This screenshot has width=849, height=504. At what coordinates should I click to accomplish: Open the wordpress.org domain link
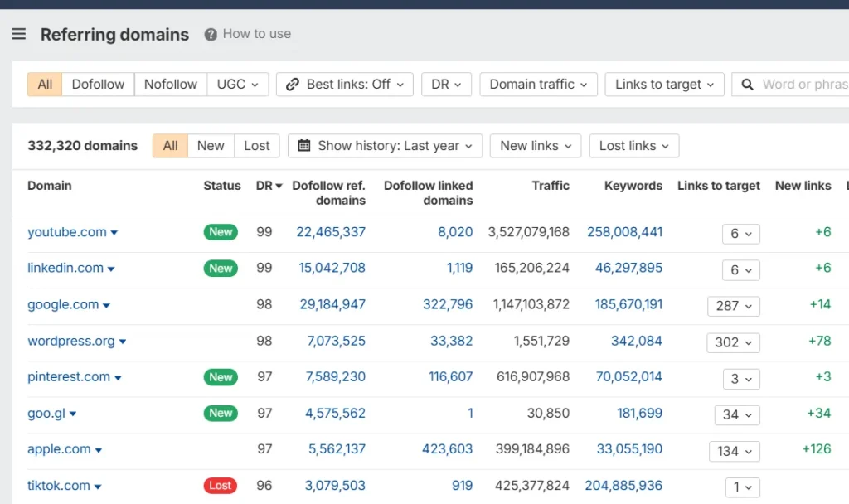pyautogui.click(x=71, y=341)
